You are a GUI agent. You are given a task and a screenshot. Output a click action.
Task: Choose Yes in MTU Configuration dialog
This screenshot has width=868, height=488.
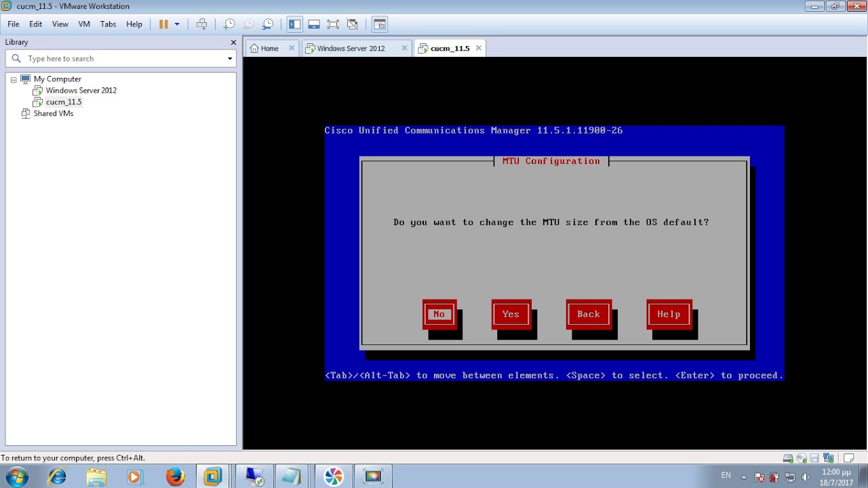point(511,314)
